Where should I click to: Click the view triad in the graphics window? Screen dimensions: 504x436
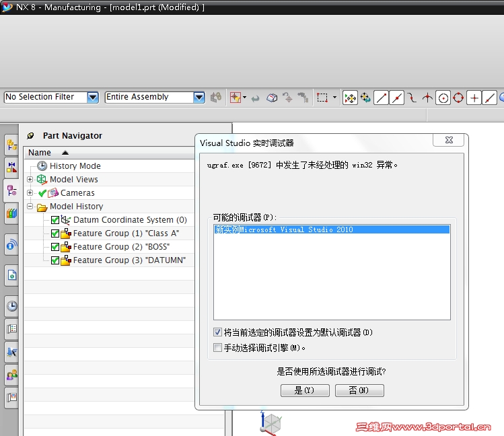(x=271, y=423)
